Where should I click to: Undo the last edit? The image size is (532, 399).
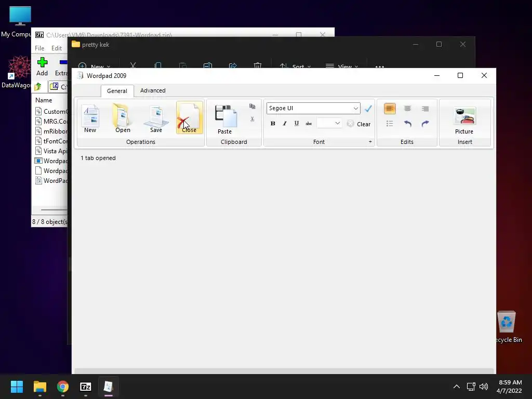tap(407, 124)
